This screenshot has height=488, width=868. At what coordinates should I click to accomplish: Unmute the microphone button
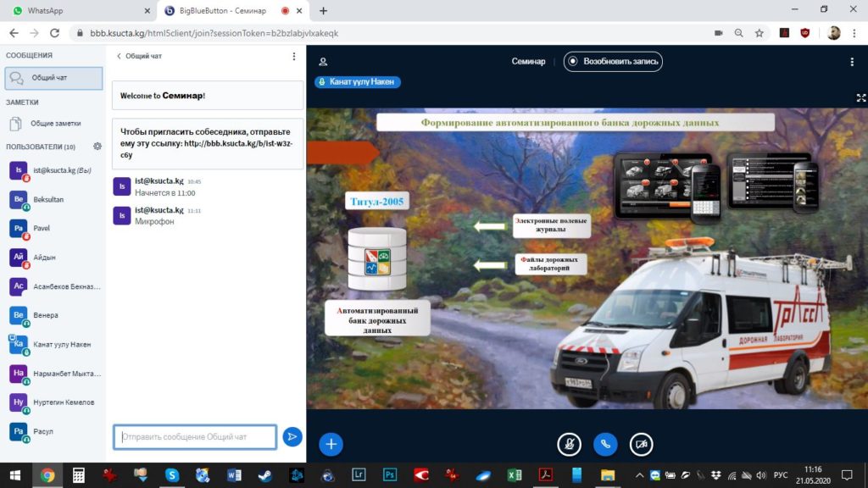coord(569,444)
